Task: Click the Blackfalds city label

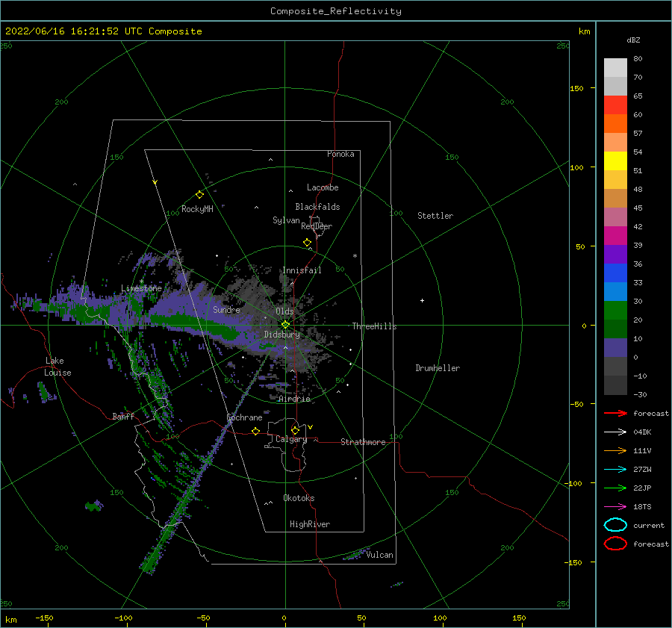Action: coord(317,207)
